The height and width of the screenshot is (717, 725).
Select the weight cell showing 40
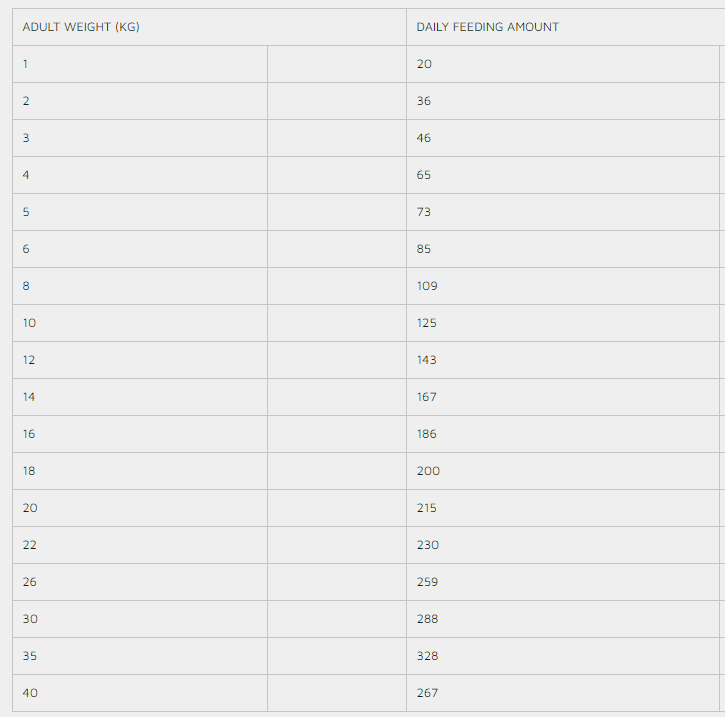[x=30, y=693]
